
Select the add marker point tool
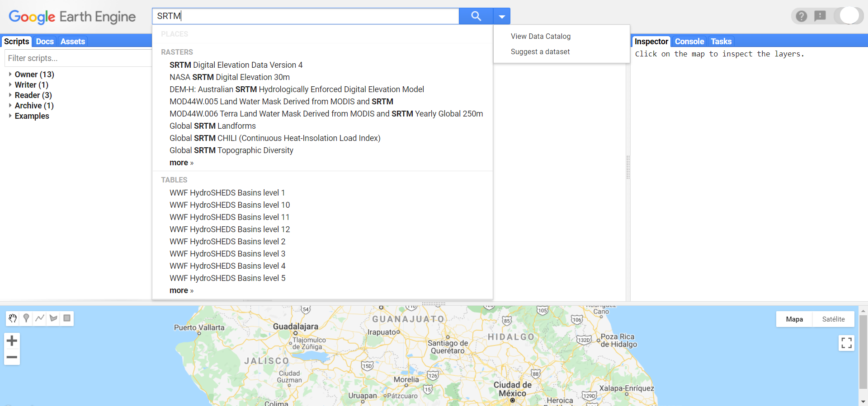point(26,318)
